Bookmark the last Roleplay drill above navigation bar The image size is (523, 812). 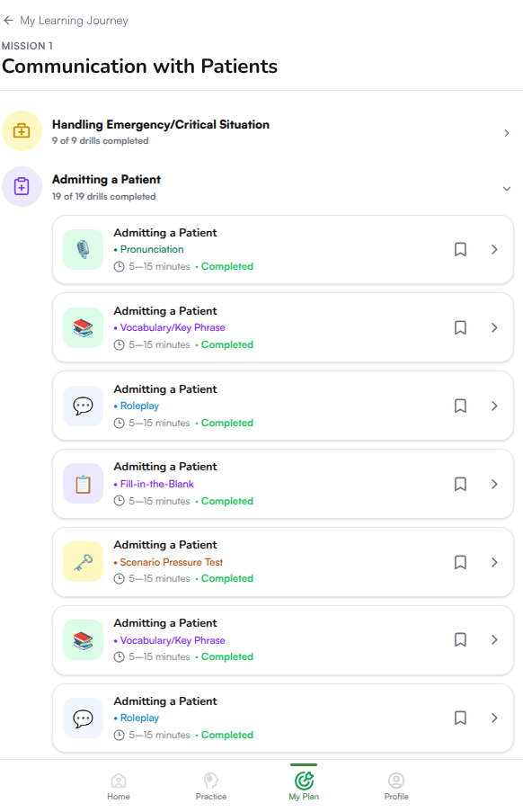pos(460,718)
